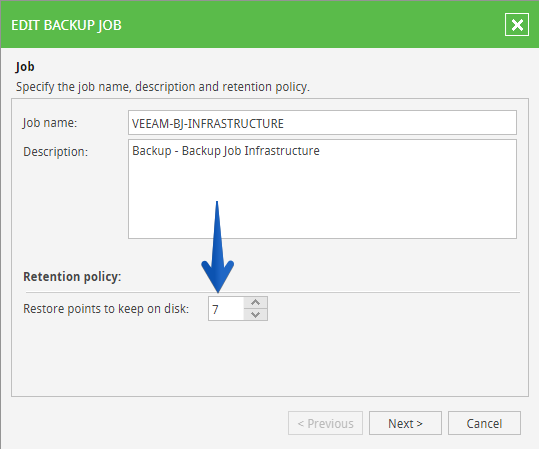Decrease restore points with down arrow
539x449 pixels.
click(x=255, y=315)
